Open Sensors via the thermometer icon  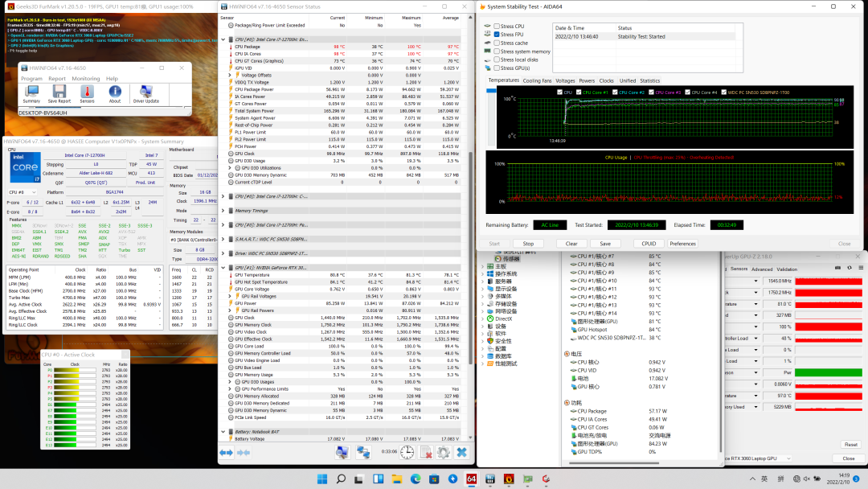(87, 92)
